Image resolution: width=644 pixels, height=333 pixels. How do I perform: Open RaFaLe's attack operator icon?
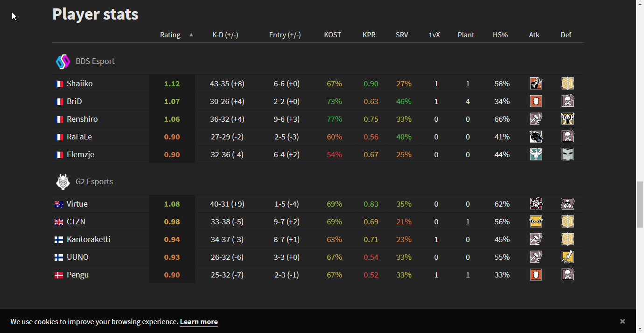click(536, 137)
